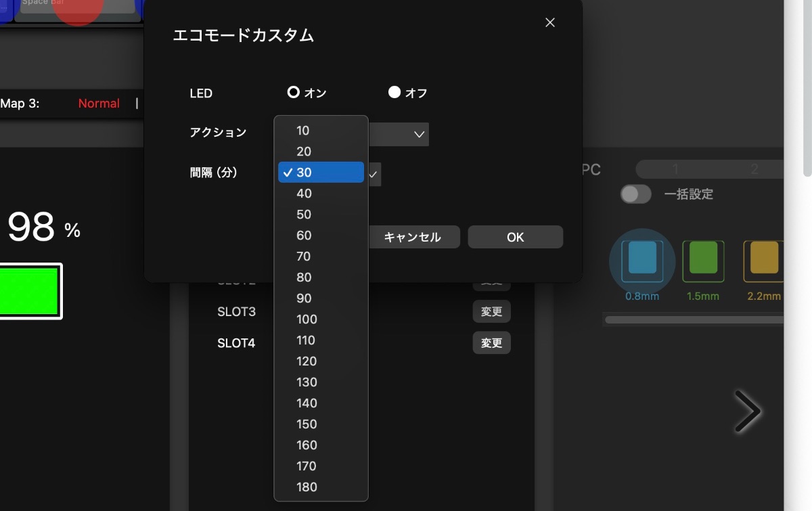Click the horizontal scrollbar under key icons
Screen dimensions: 812x511
(x=694, y=319)
